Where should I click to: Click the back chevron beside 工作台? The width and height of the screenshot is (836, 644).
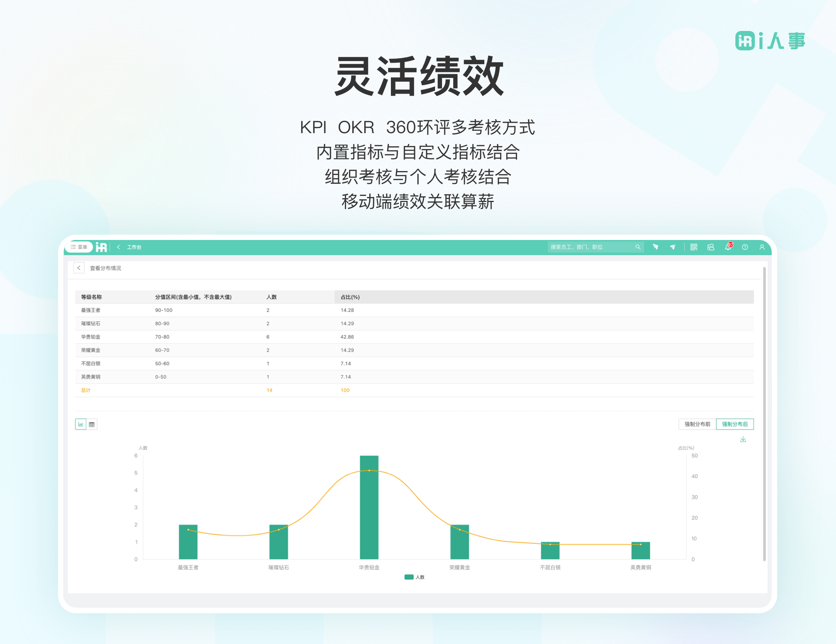[118, 247]
